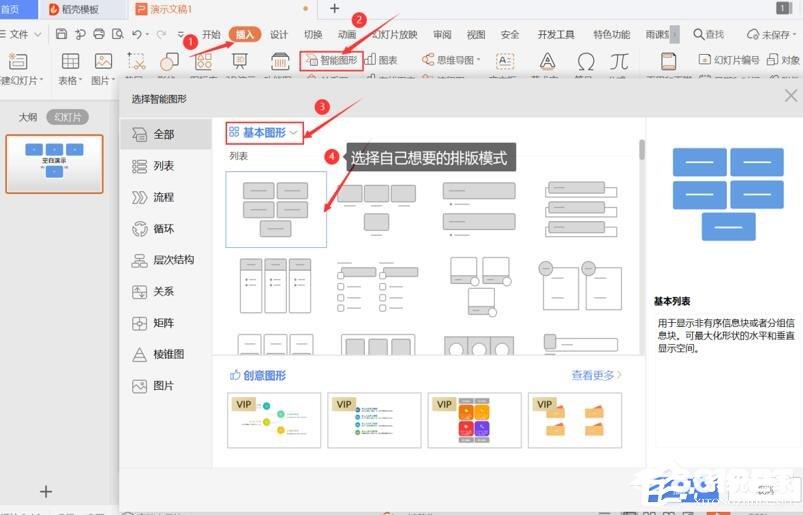Select 列表 category in the dialog sidebar
803x515 pixels.
point(165,166)
